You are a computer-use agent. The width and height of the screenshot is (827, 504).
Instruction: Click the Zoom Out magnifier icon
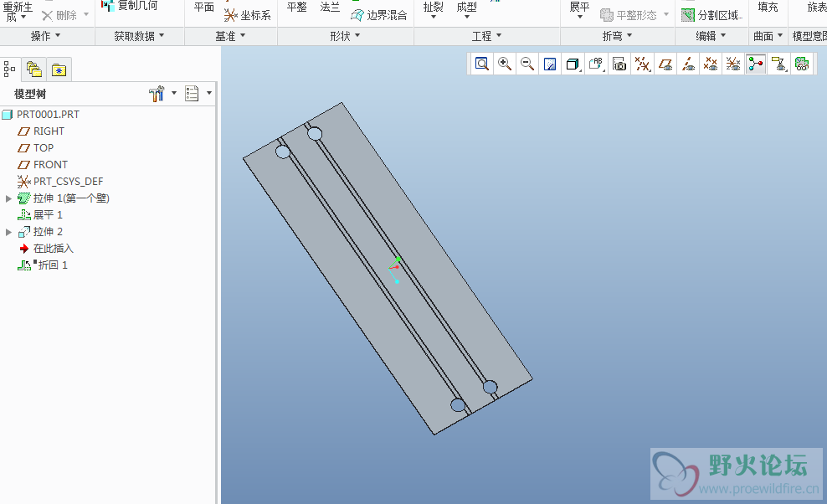[527, 64]
